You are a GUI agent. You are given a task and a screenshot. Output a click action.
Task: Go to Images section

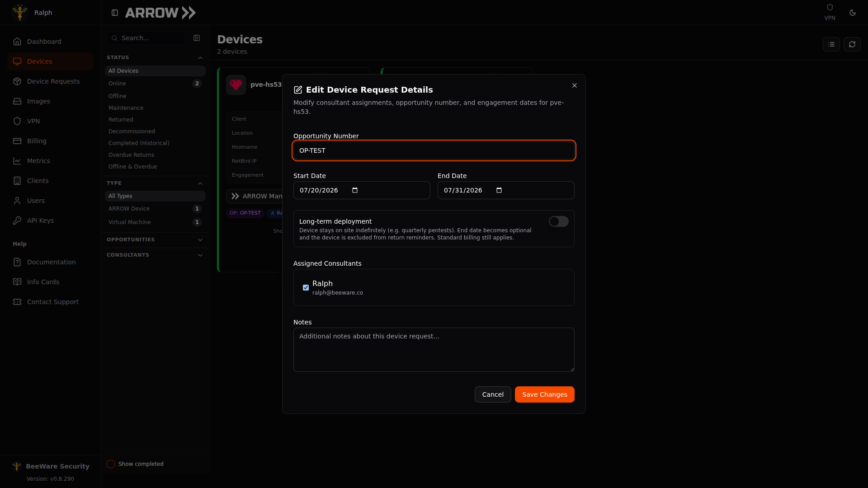click(x=50, y=101)
